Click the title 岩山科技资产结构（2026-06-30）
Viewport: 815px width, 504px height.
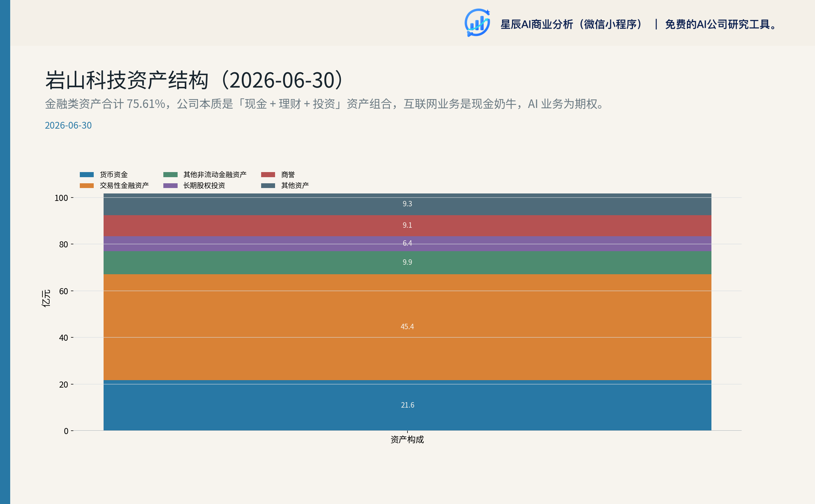point(195,80)
